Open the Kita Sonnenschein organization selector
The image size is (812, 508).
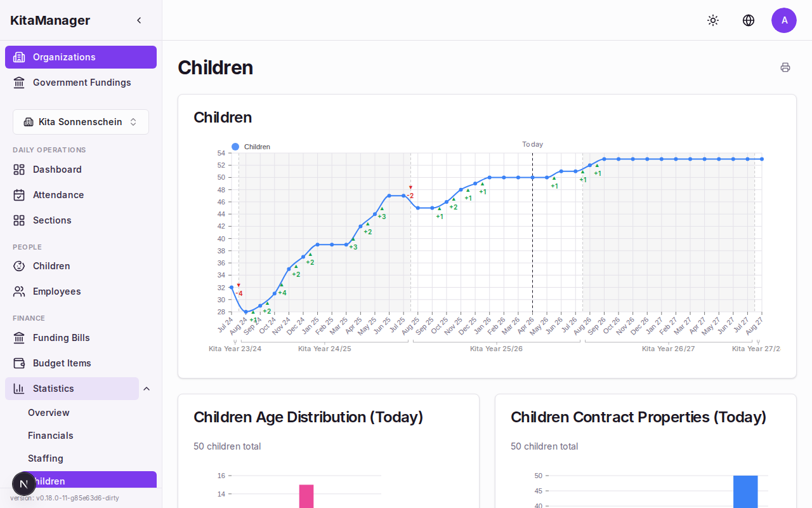click(81, 121)
